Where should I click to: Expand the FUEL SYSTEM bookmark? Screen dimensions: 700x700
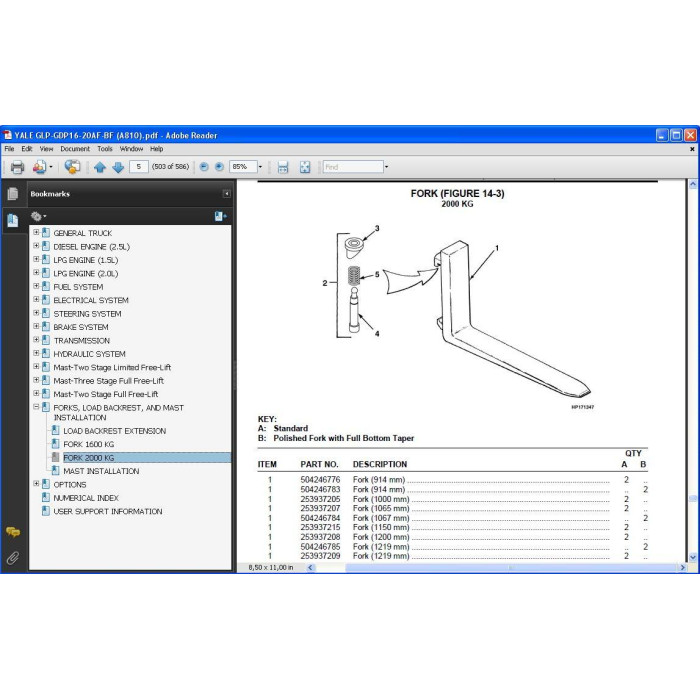pyautogui.click(x=36, y=286)
